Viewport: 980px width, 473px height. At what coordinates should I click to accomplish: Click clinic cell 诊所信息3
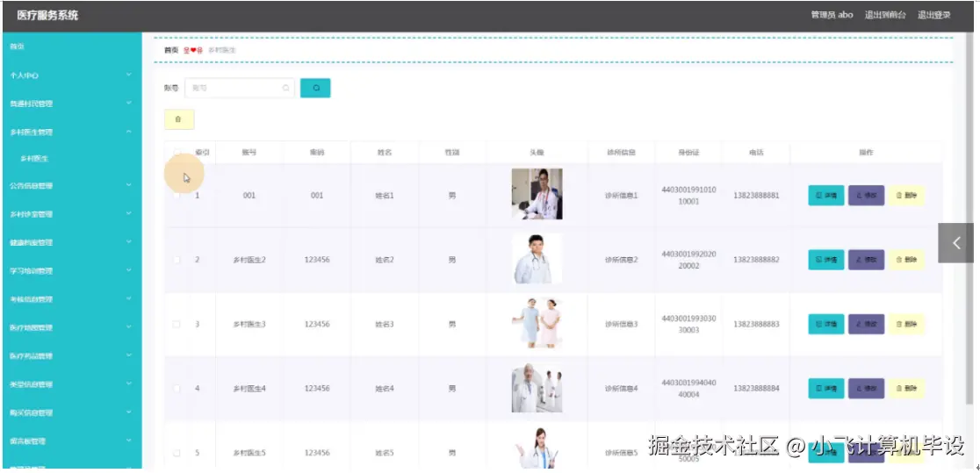pos(621,325)
